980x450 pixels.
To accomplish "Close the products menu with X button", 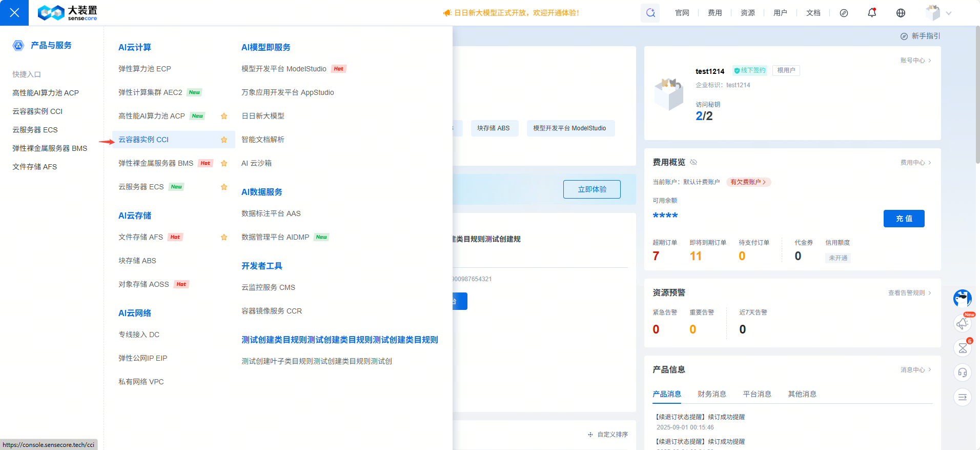I will pos(14,13).
